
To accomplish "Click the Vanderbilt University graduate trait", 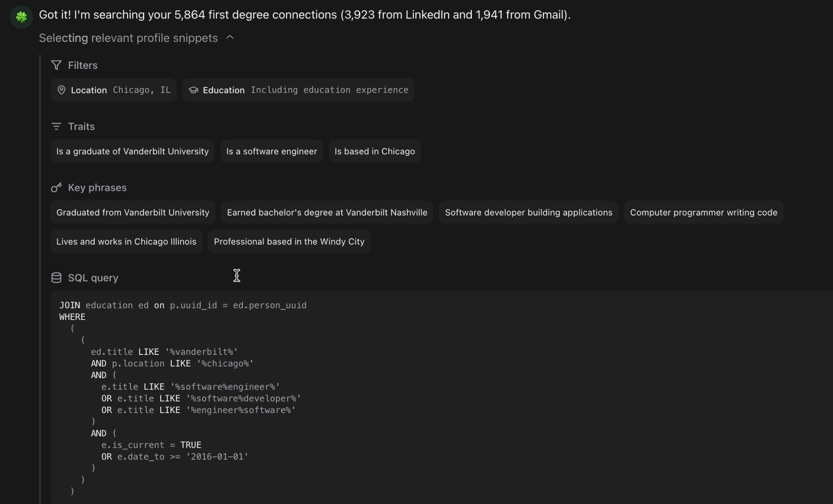I will (x=132, y=151).
